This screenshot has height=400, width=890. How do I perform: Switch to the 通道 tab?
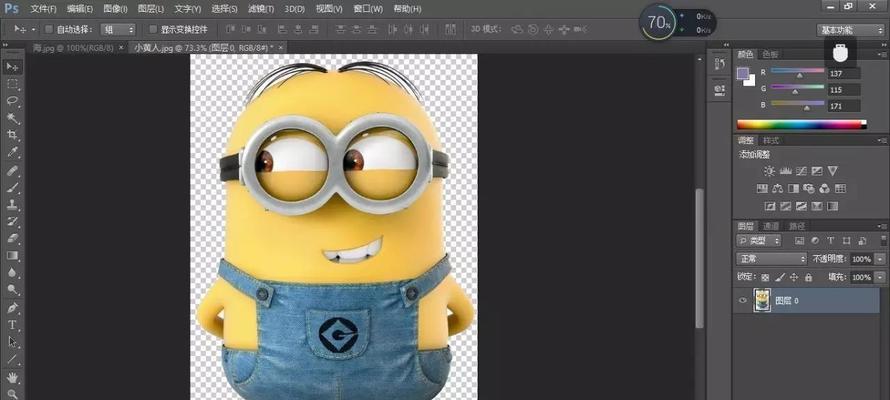click(771, 226)
